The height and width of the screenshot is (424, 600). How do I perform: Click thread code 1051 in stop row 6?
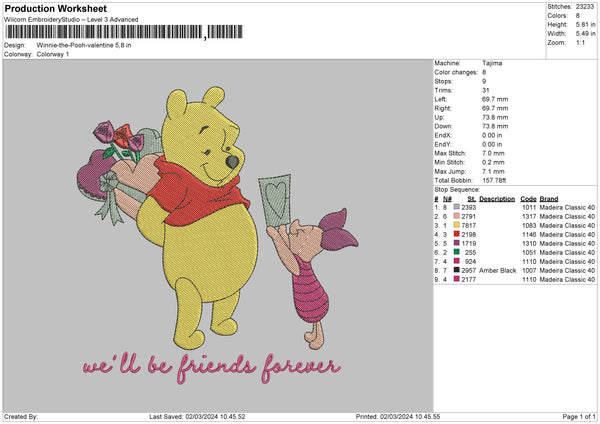point(529,253)
